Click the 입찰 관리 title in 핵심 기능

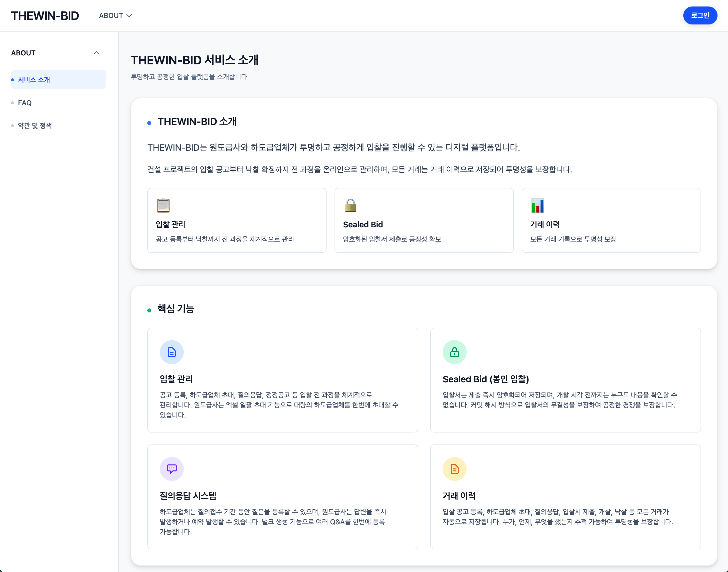176,379
